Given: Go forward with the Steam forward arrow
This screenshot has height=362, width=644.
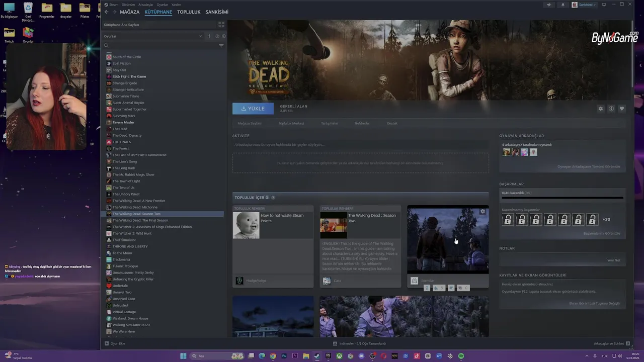Looking at the screenshot, I should click(x=114, y=12).
